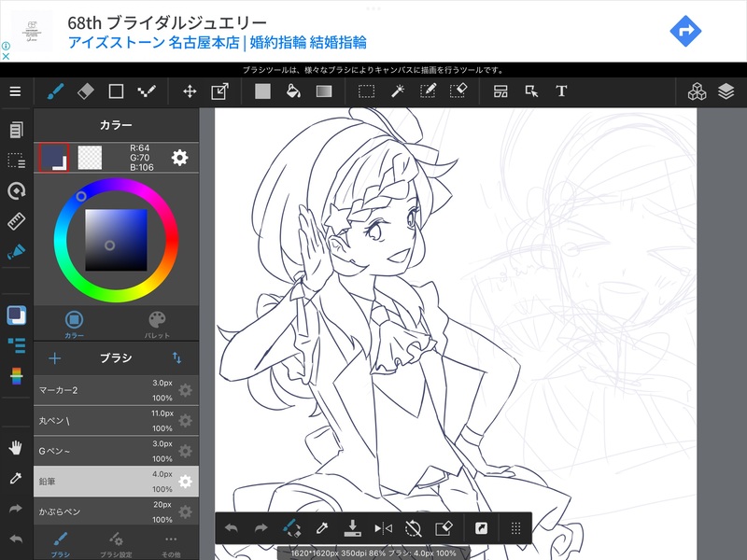The height and width of the screenshot is (560, 747).
Task: Click the brush list sort arrows
Action: pos(176,357)
